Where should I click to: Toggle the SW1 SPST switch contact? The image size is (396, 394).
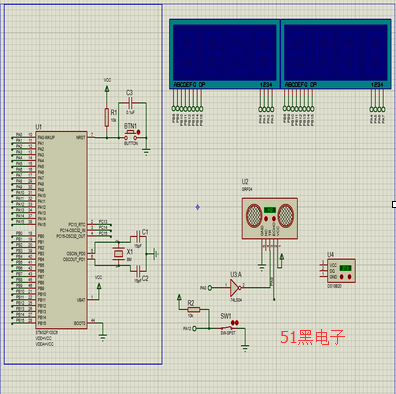coord(228,328)
